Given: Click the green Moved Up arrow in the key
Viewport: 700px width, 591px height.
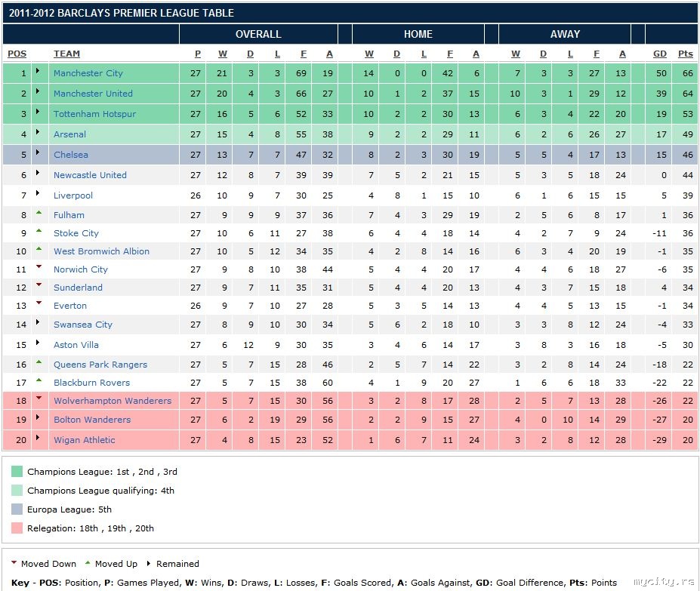Looking at the screenshot, I should point(88,563).
